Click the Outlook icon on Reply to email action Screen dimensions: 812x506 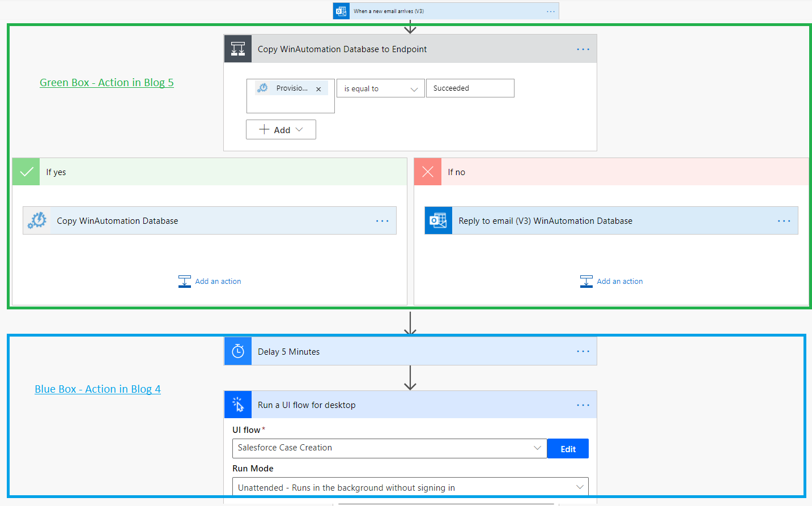pyautogui.click(x=439, y=221)
